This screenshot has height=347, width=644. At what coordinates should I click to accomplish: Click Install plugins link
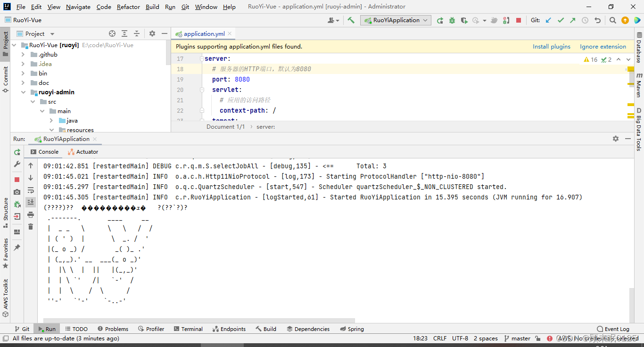[x=552, y=47]
